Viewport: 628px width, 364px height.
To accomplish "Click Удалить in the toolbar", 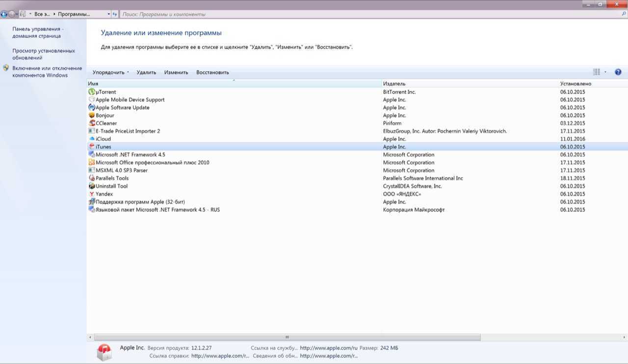I will pyautogui.click(x=146, y=72).
